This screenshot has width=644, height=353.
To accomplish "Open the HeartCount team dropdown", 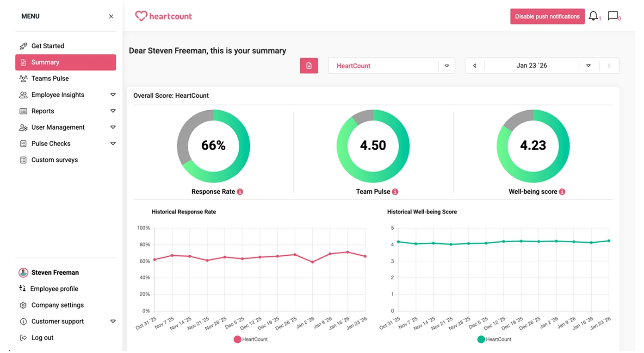I will click(446, 66).
